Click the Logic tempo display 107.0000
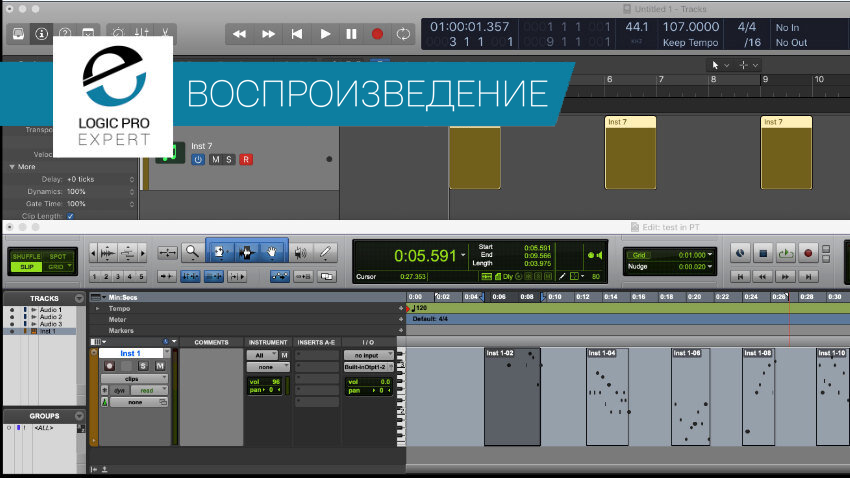 (691, 27)
